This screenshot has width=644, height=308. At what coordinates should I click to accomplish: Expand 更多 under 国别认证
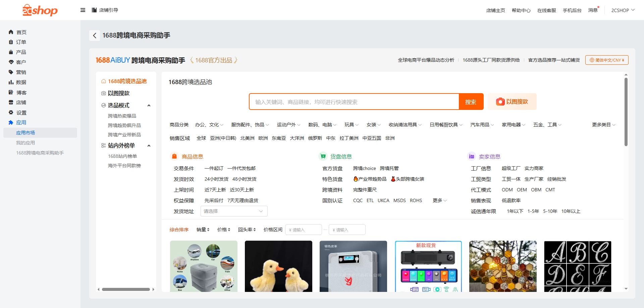[x=440, y=200]
